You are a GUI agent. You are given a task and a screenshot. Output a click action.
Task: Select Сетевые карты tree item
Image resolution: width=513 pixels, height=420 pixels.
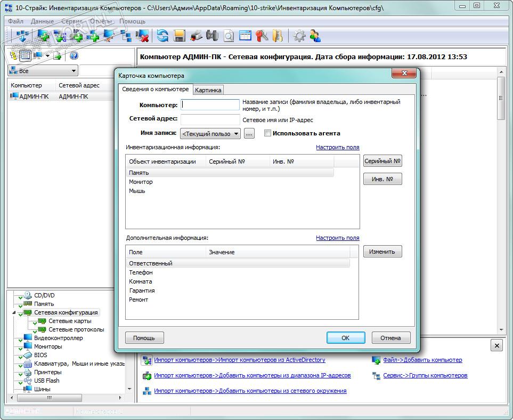pos(70,321)
